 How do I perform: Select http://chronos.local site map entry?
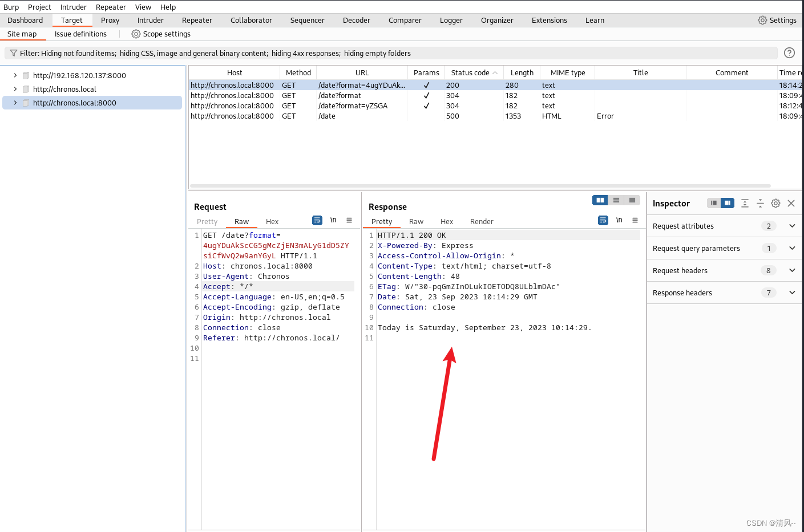64,89
